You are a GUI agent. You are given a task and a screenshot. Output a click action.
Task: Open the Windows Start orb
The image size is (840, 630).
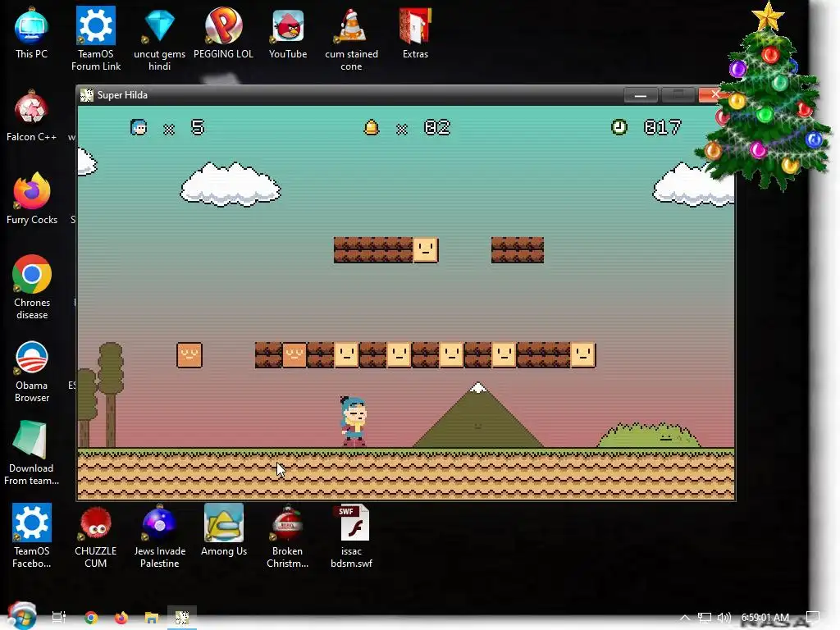tap(22, 616)
